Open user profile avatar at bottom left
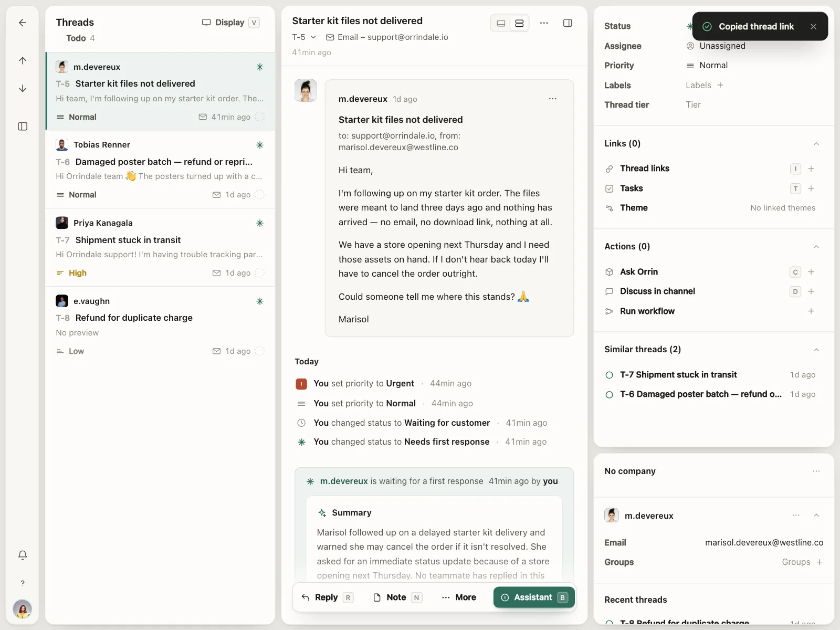Image resolution: width=840 pixels, height=630 pixels. click(23, 610)
